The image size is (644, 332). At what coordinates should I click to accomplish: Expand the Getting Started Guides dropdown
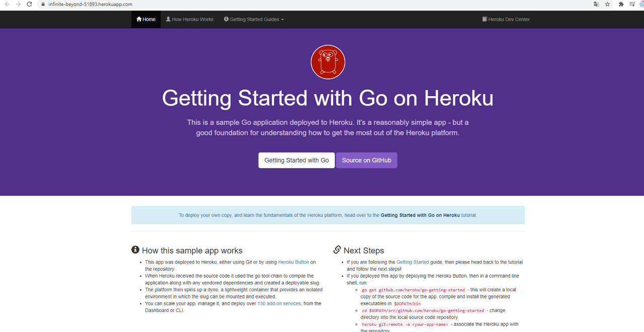254,19
